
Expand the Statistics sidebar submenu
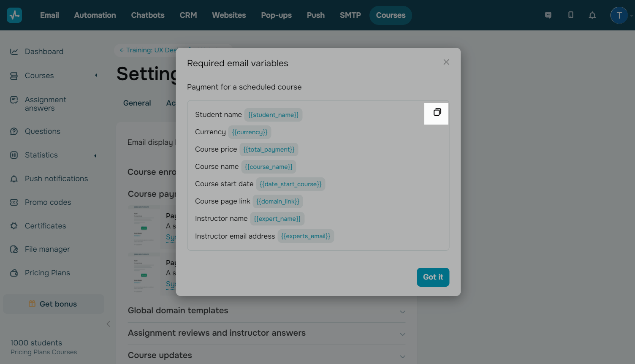click(x=95, y=155)
